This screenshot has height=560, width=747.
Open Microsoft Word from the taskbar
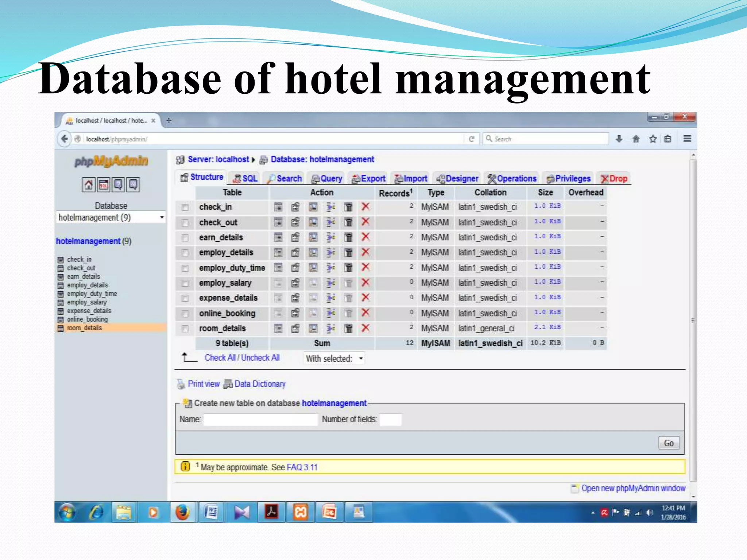[x=211, y=512]
